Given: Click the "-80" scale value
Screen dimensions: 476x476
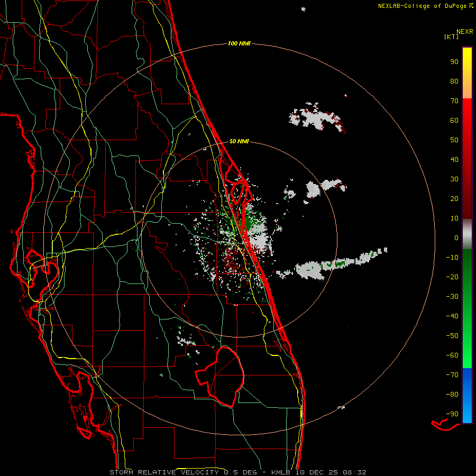Looking at the screenshot, I should [x=452, y=395].
